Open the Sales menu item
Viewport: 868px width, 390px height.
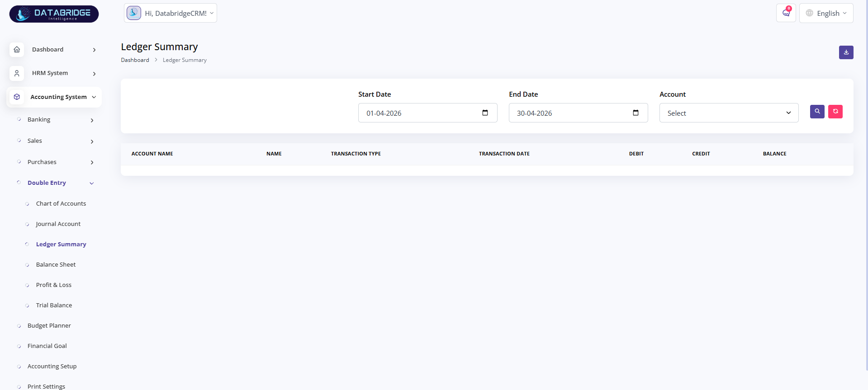35,141
